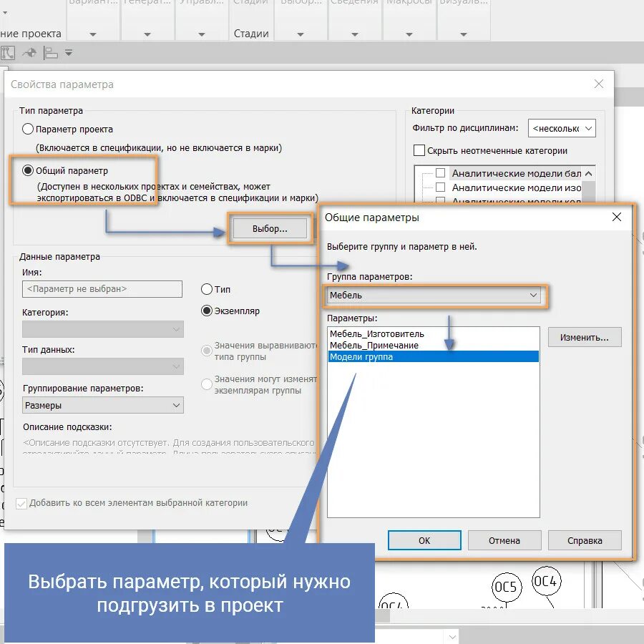Click the section cut toolbar icon
Viewport: 644px width, 644px height.
29,53
